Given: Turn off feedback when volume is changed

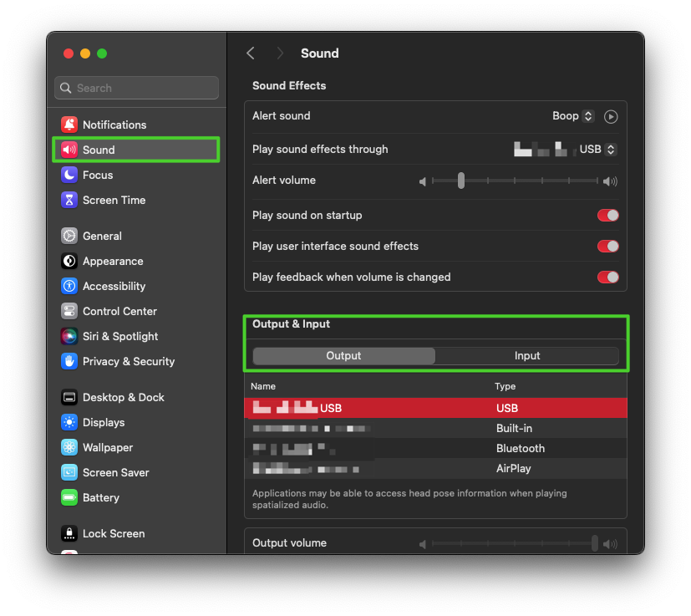Looking at the screenshot, I should (607, 277).
